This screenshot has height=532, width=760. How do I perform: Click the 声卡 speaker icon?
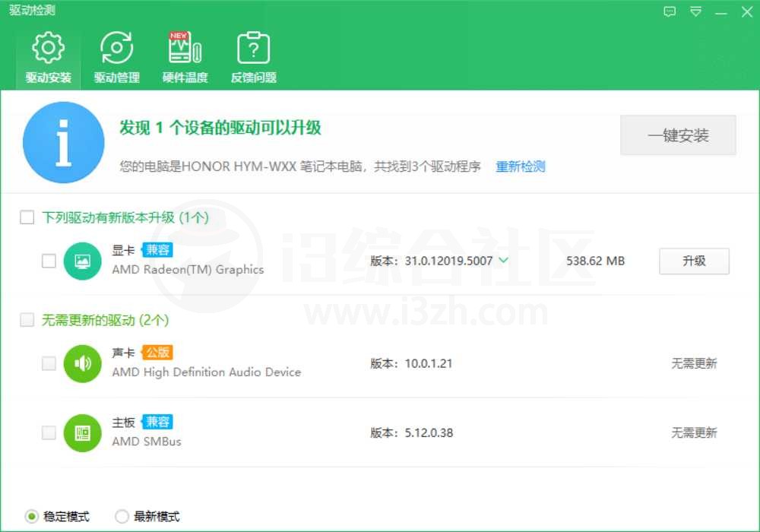pyautogui.click(x=82, y=363)
